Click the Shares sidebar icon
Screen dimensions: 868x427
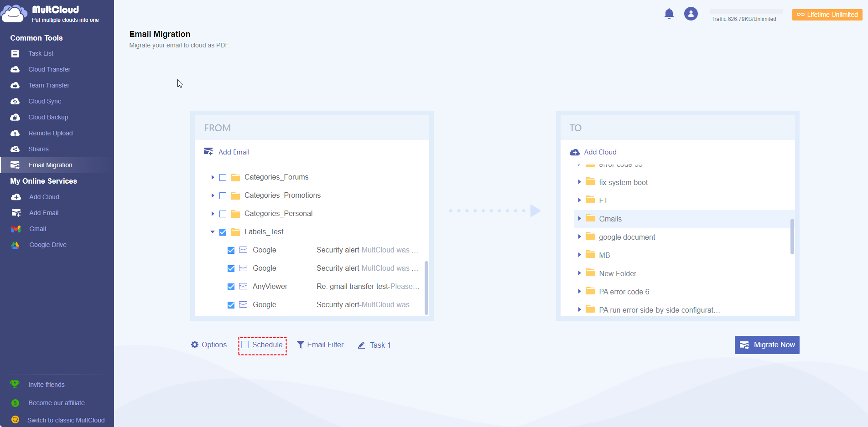pos(15,149)
